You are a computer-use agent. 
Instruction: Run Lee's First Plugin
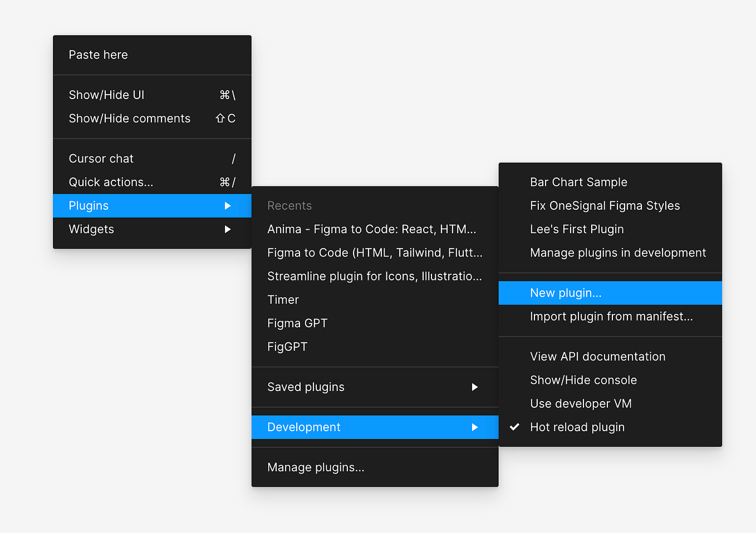577,229
